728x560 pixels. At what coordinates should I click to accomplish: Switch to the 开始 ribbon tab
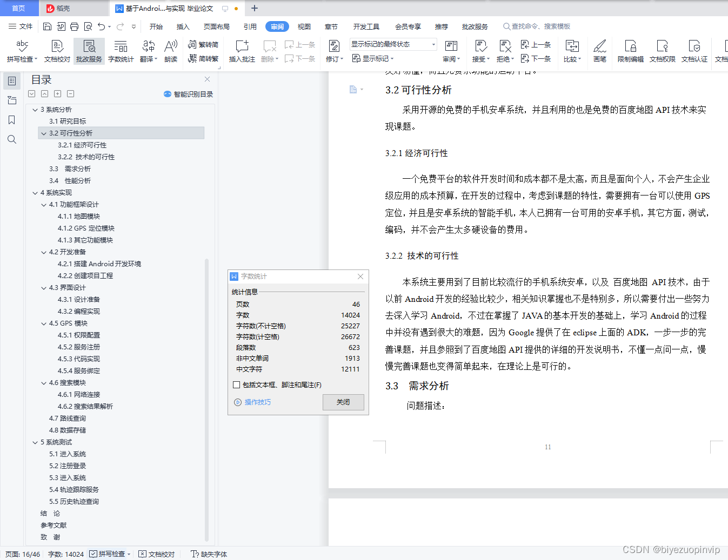tap(156, 26)
